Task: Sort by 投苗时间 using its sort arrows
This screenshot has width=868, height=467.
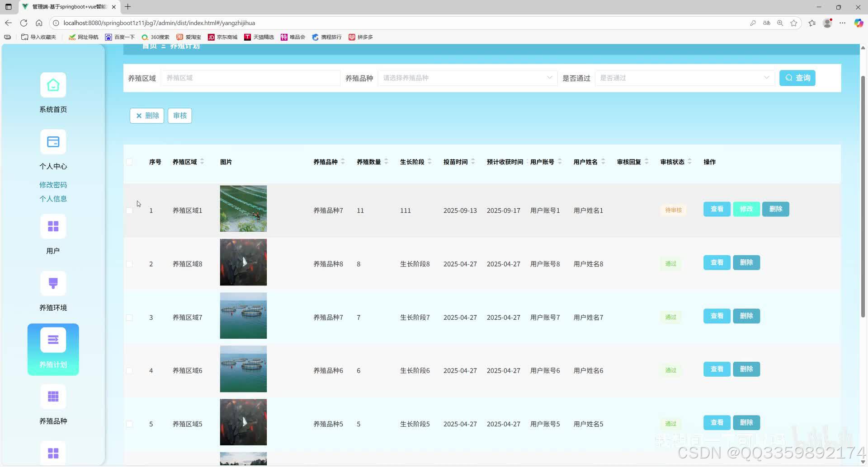Action: 473,161
